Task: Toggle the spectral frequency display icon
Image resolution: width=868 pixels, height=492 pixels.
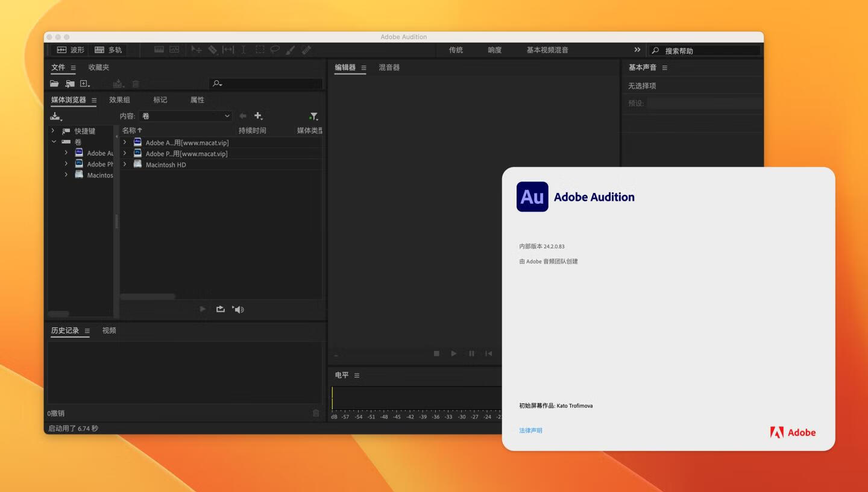Action: [159, 49]
